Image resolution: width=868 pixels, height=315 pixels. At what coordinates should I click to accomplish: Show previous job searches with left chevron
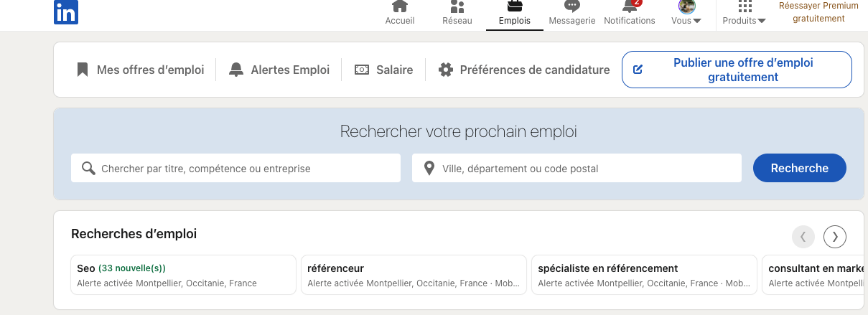(803, 236)
